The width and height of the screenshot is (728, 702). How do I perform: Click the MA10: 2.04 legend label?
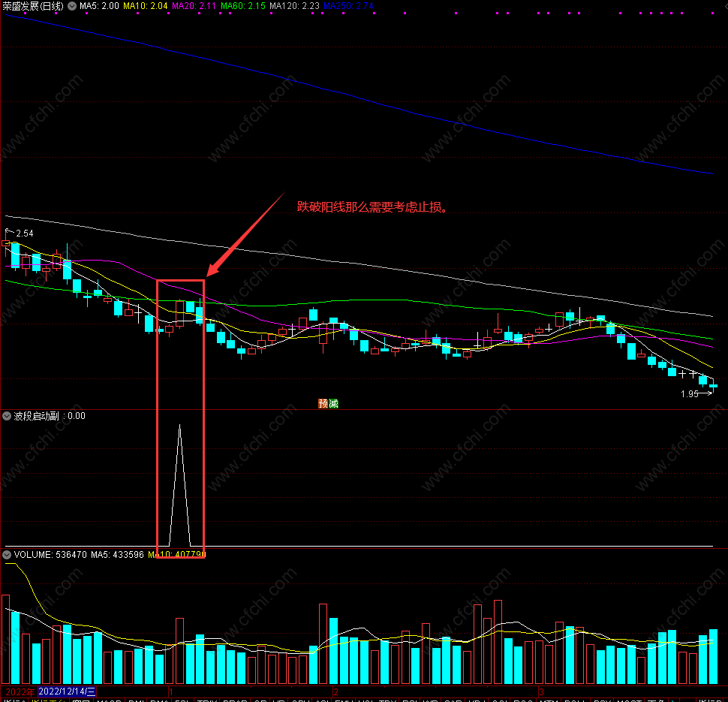[x=146, y=6]
